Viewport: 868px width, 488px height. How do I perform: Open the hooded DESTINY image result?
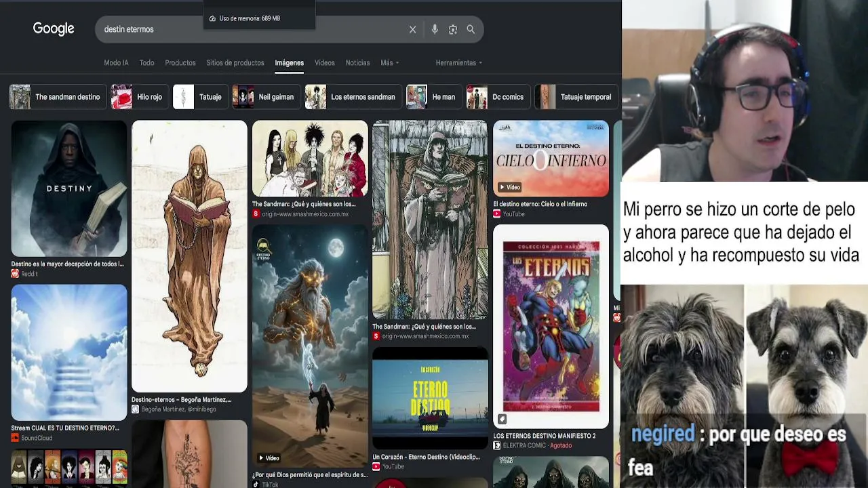(68, 188)
